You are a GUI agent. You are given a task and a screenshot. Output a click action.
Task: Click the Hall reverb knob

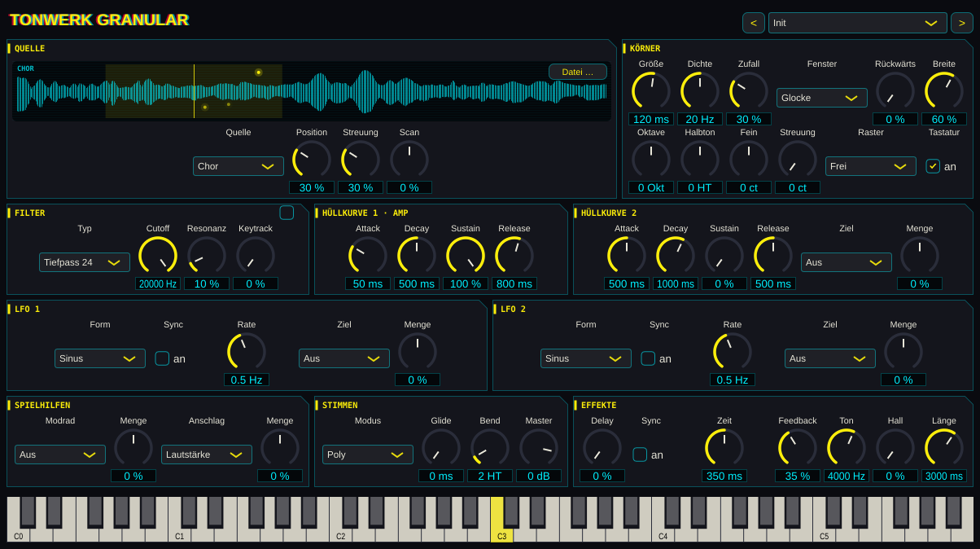click(x=895, y=448)
